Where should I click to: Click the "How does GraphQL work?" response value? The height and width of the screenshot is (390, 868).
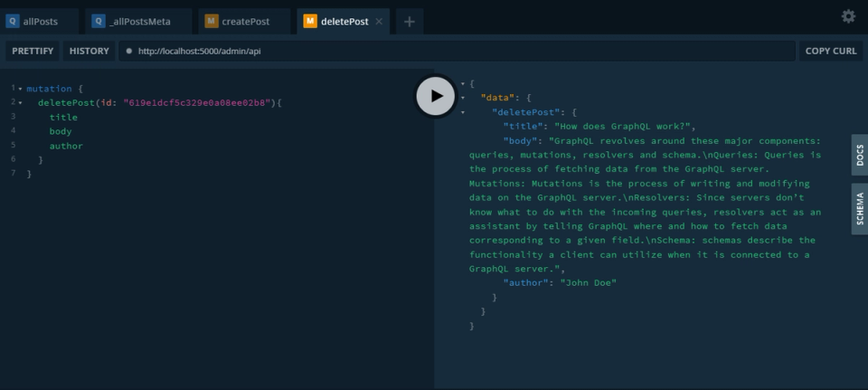pyautogui.click(x=622, y=127)
